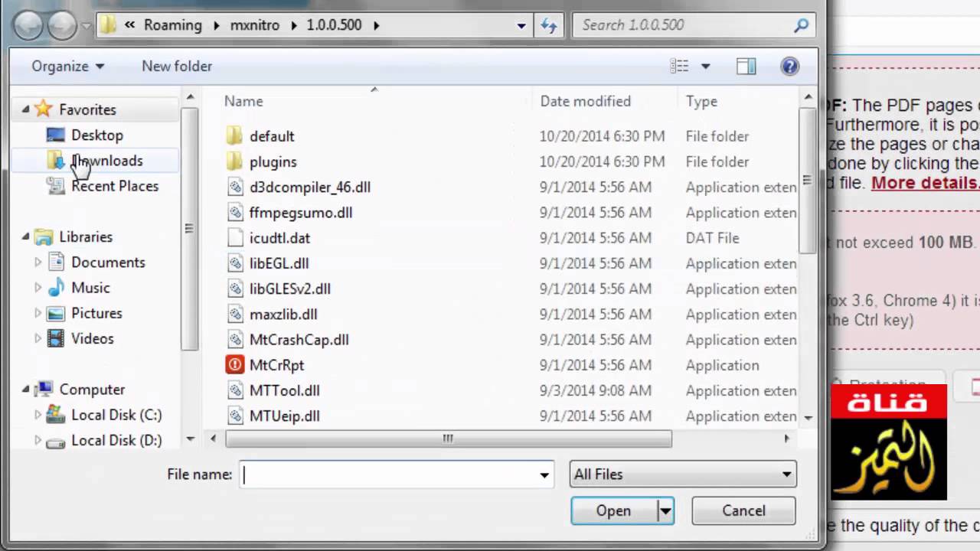Sort by the Date modified column header
The height and width of the screenshot is (551, 980).
586,101
